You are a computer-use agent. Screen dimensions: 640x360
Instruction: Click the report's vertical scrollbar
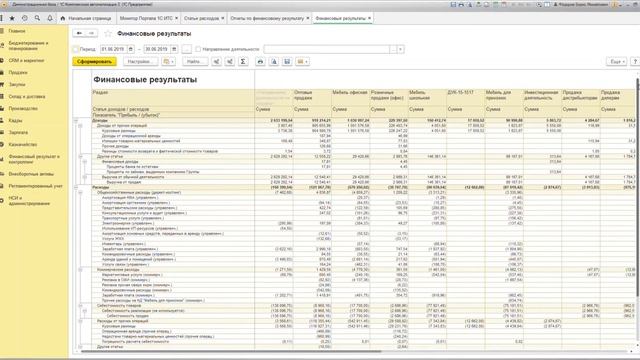tap(638, 188)
